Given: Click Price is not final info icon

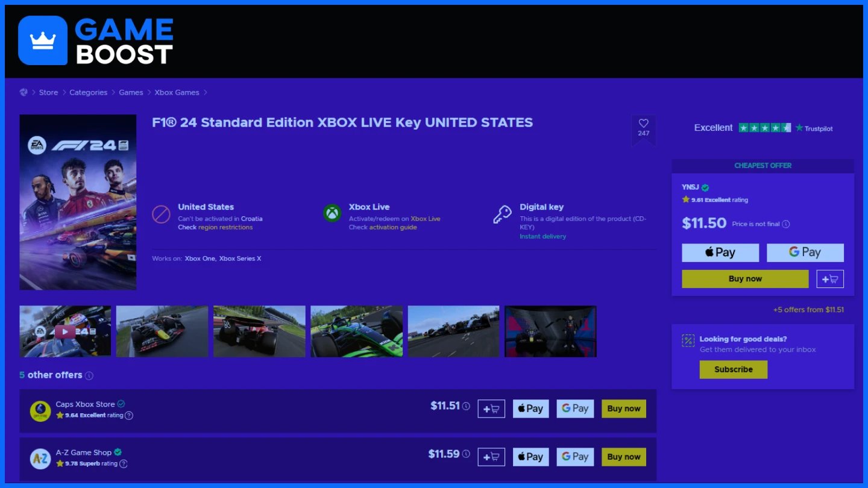Looking at the screenshot, I should click(x=786, y=224).
